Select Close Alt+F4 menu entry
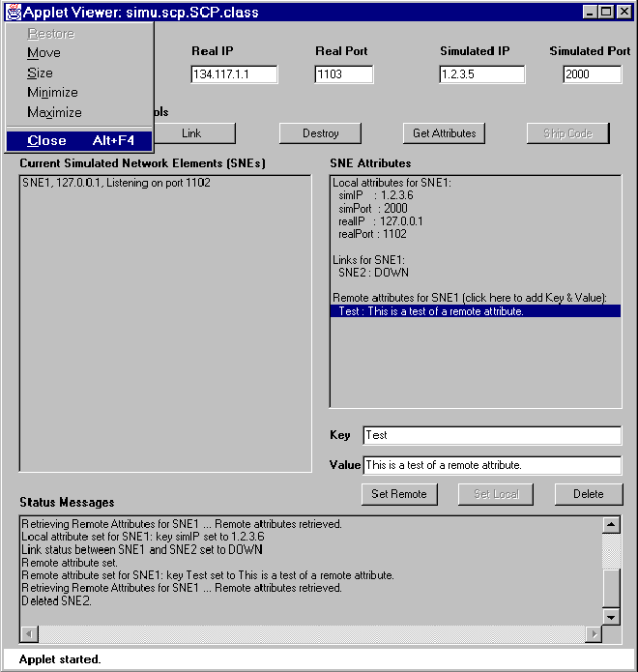Image resolution: width=638 pixels, height=672 pixels. click(x=79, y=140)
